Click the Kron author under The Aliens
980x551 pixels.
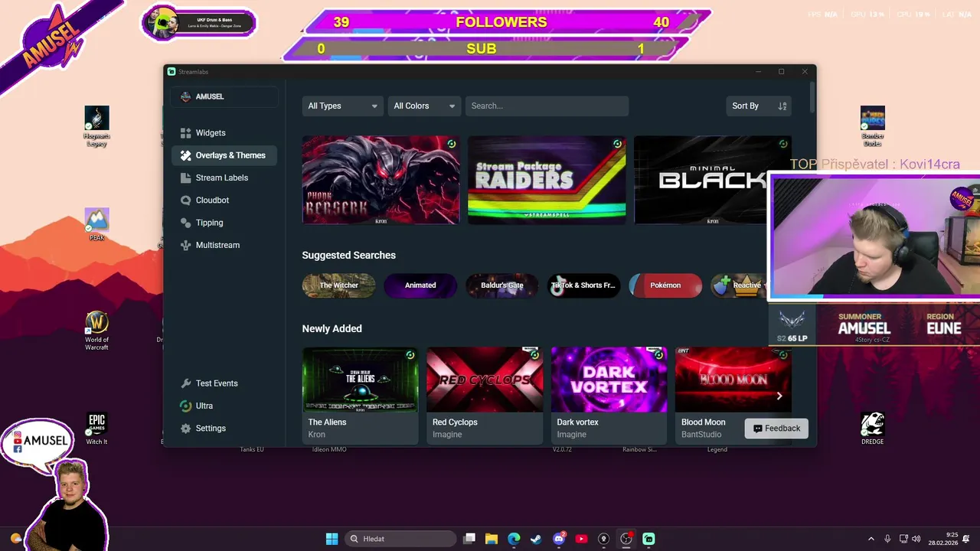316,435
